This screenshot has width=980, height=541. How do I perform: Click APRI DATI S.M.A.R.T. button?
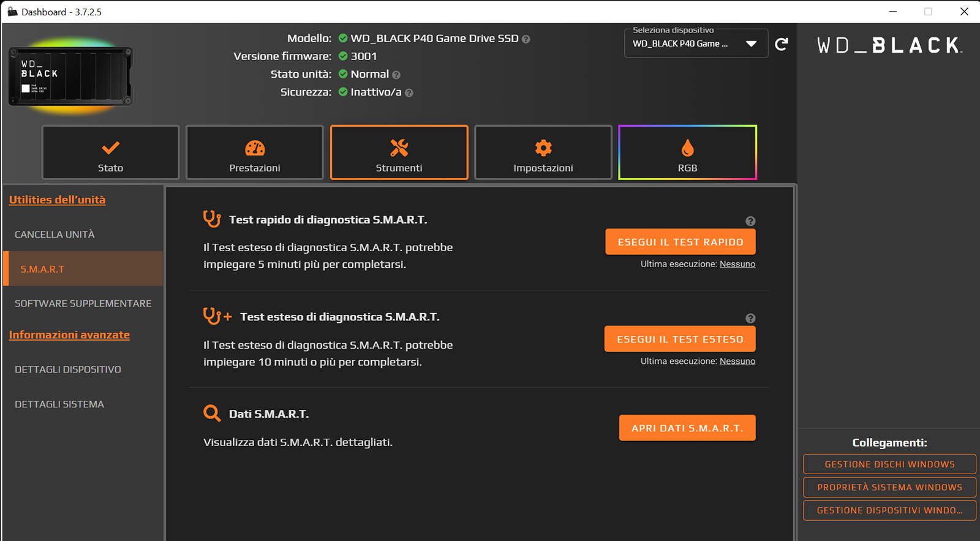coord(687,428)
